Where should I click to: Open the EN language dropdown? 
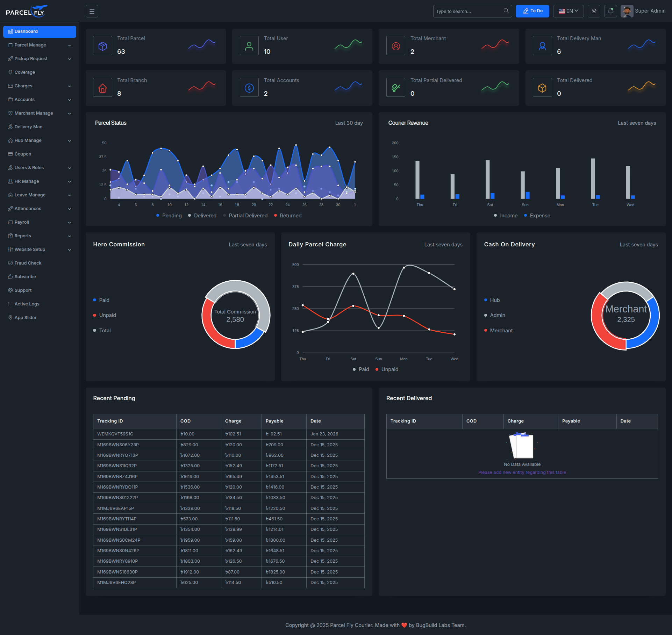568,11
